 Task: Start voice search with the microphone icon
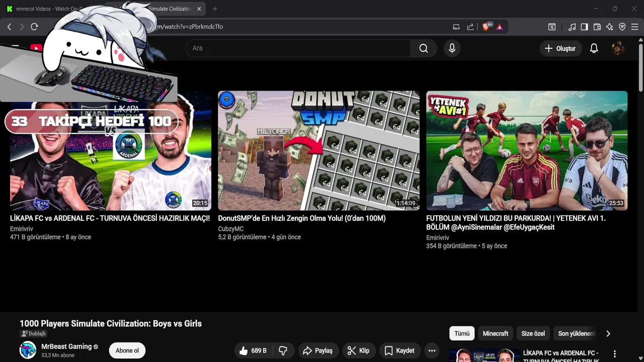click(x=452, y=48)
